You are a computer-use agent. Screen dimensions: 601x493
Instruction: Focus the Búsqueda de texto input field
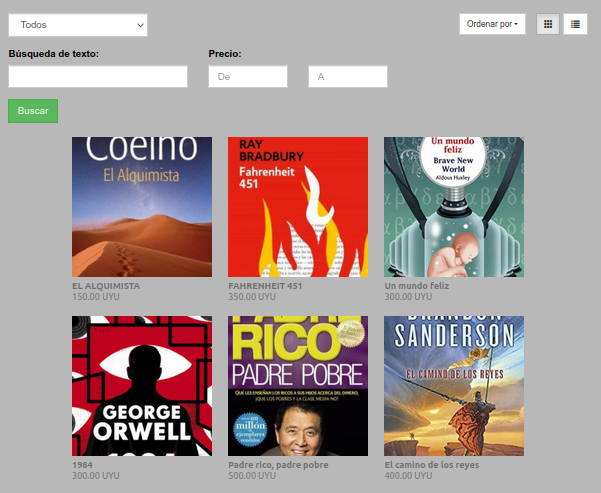coord(98,77)
